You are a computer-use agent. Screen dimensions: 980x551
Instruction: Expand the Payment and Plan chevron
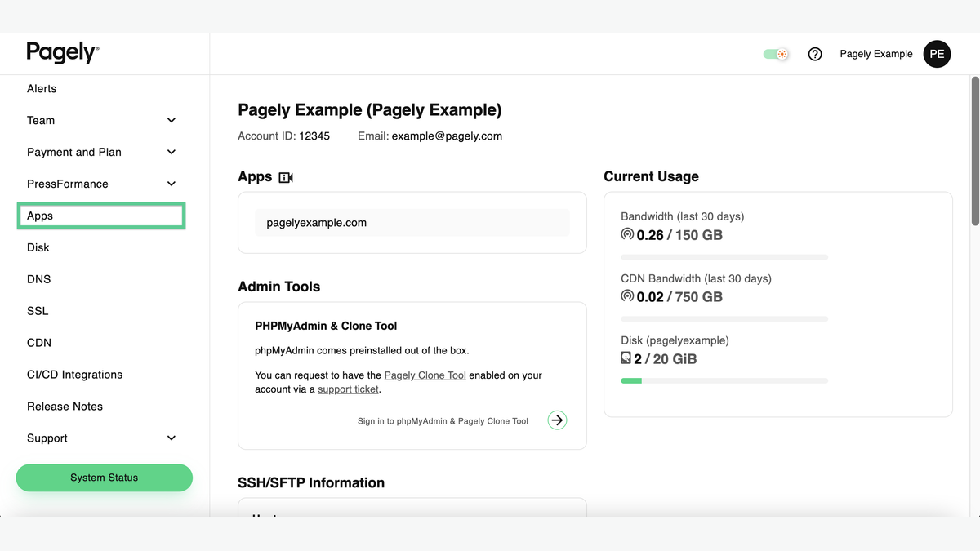pyautogui.click(x=171, y=152)
